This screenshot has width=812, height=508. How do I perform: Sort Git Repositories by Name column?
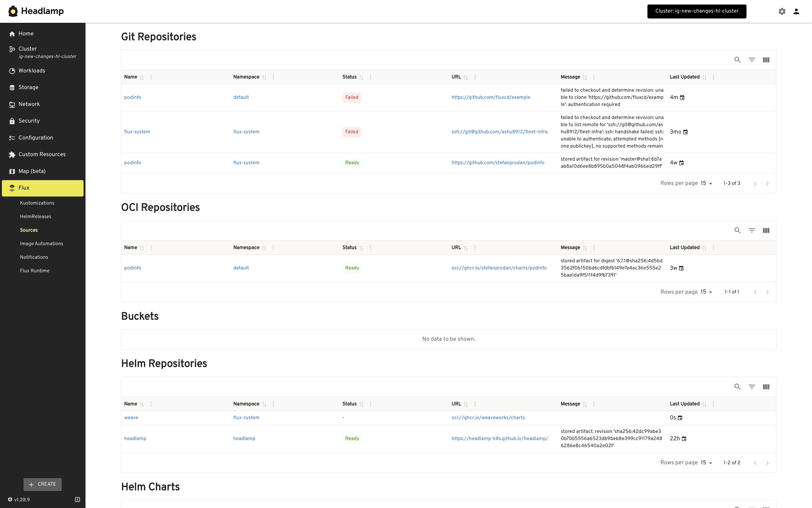tap(142, 77)
